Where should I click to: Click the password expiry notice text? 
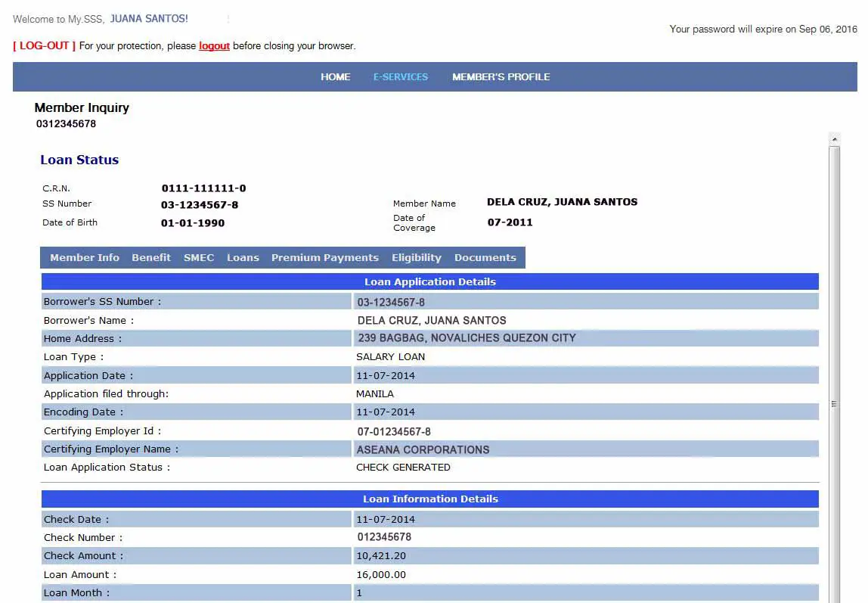[x=764, y=30]
